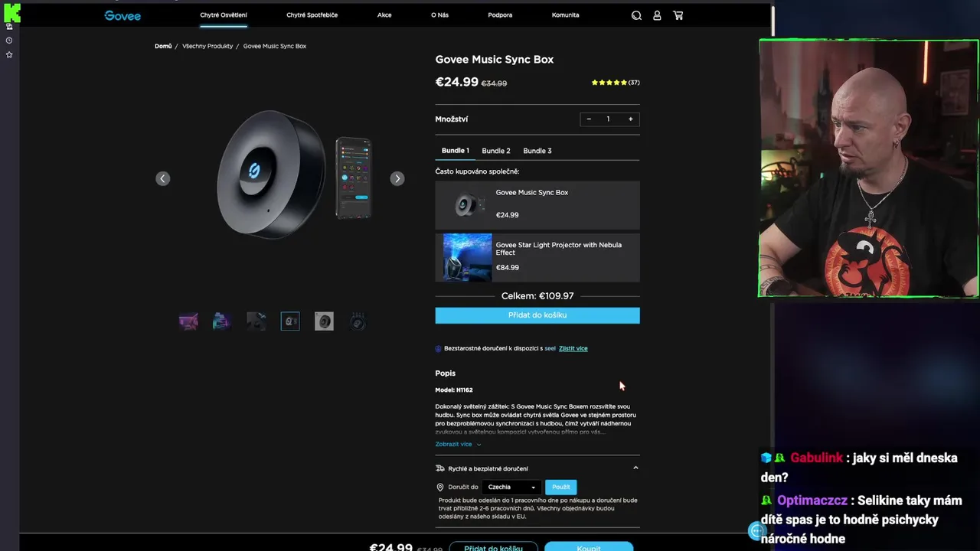Decrease quantity with minus button
The height and width of the screenshot is (551, 980).
(589, 119)
